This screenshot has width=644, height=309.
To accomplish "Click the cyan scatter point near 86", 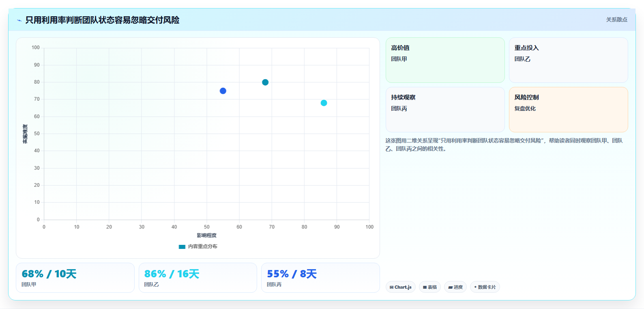I will coord(324,103).
